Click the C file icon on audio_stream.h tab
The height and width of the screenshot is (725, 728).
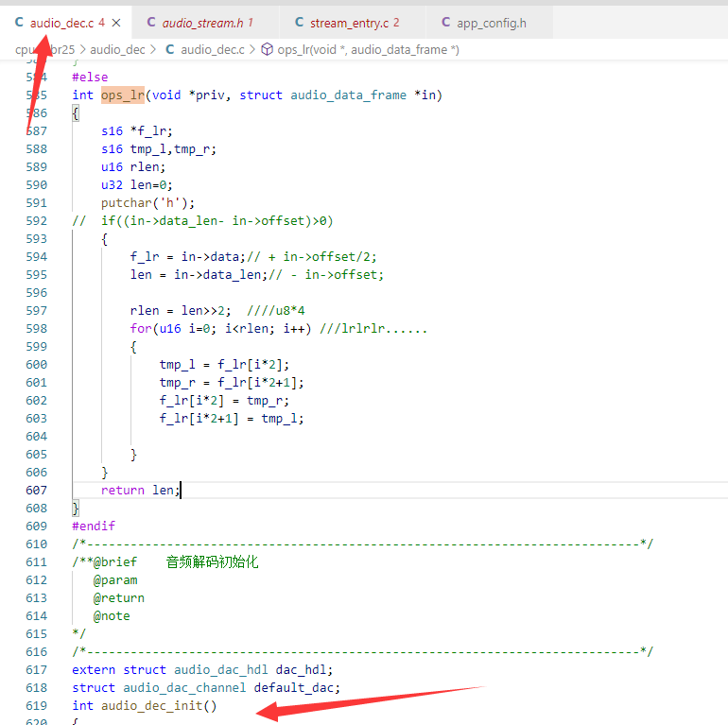point(151,22)
